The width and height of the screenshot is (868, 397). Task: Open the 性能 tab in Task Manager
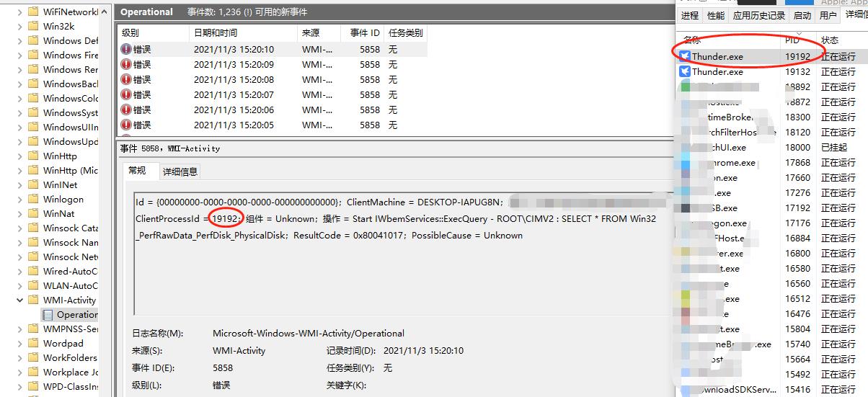click(716, 15)
